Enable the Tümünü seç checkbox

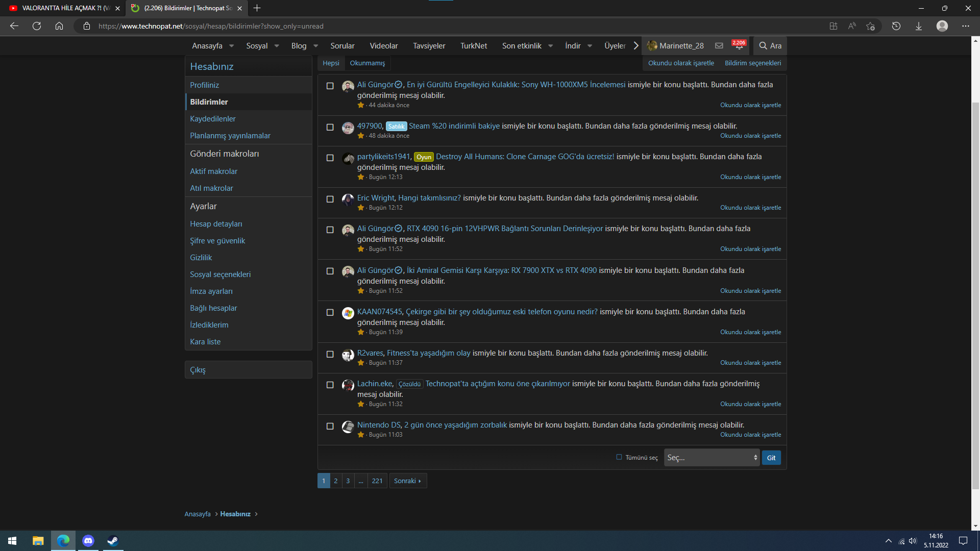pyautogui.click(x=619, y=457)
